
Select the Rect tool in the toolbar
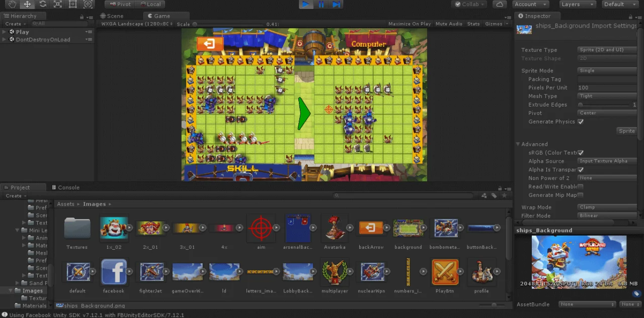pos(73,4)
